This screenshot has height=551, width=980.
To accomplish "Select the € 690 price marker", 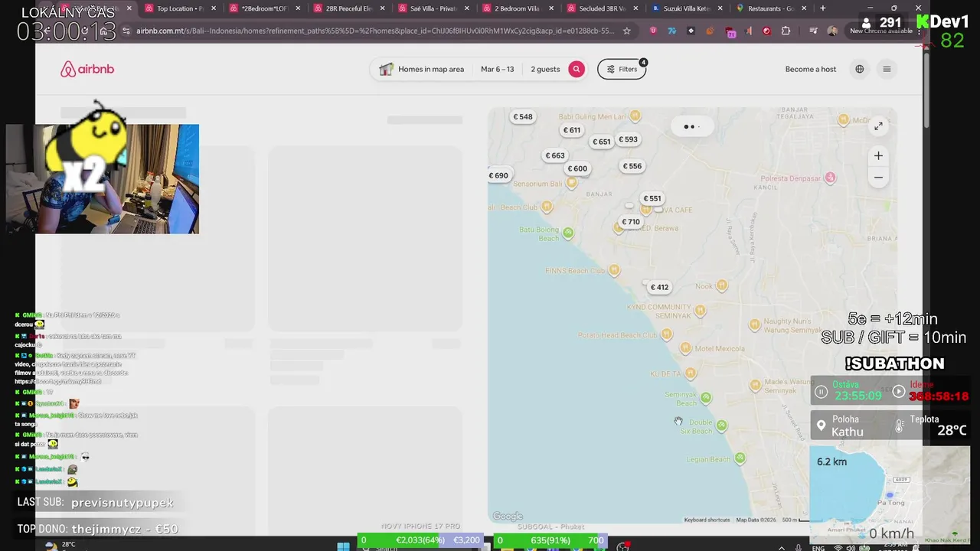I will pyautogui.click(x=498, y=175).
